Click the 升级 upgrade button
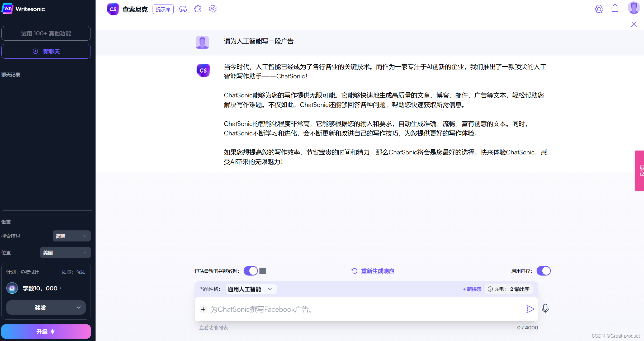This screenshot has height=341, width=644. click(46, 331)
